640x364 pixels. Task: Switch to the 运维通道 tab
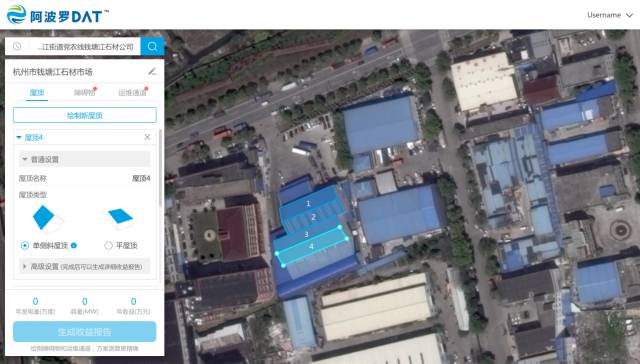click(x=132, y=92)
